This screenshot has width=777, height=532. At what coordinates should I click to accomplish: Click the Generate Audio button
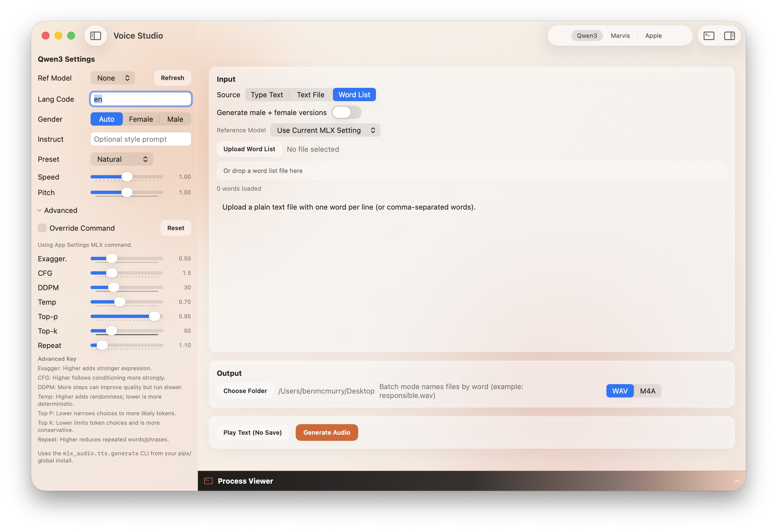pyautogui.click(x=327, y=433)
